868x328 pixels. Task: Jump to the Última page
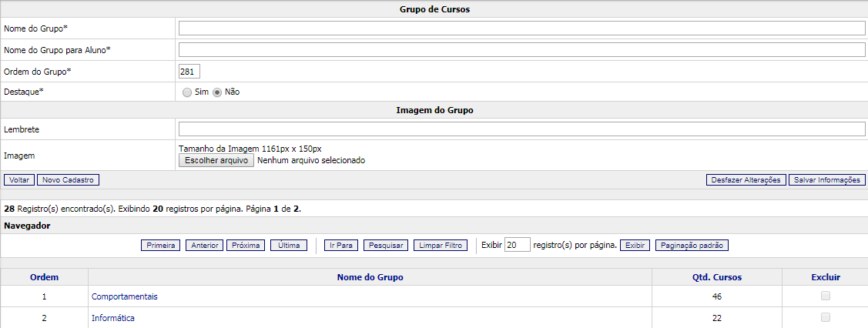289,246
